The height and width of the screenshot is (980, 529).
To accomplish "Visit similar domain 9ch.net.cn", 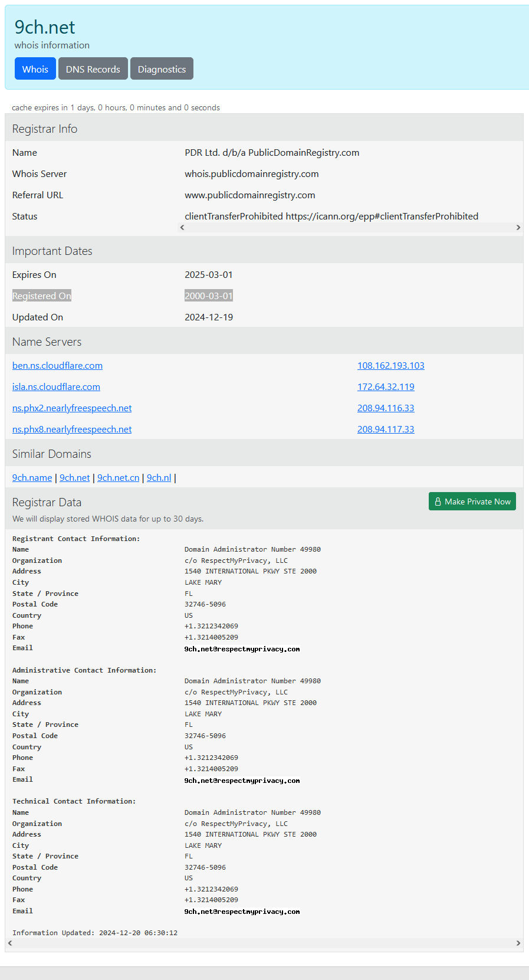I will (x=119, y=478).
